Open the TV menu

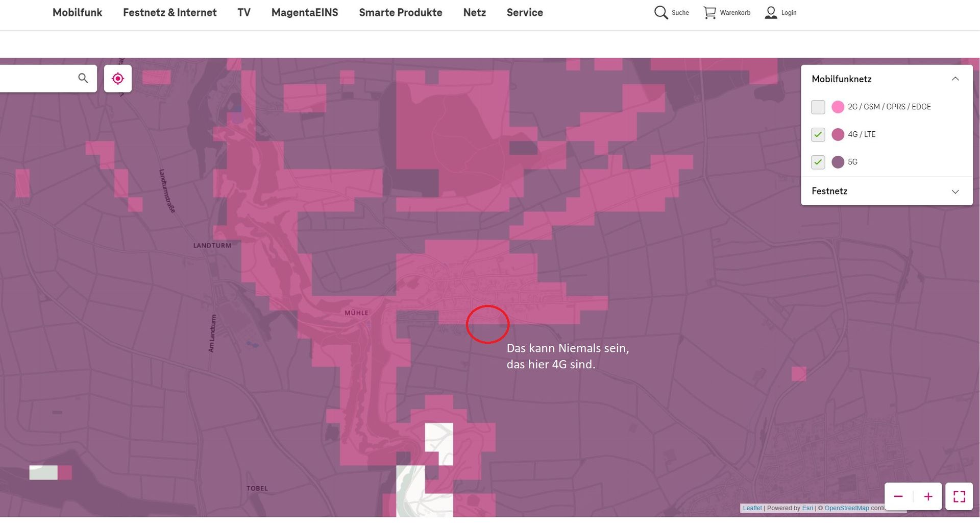tap(244, 12)
